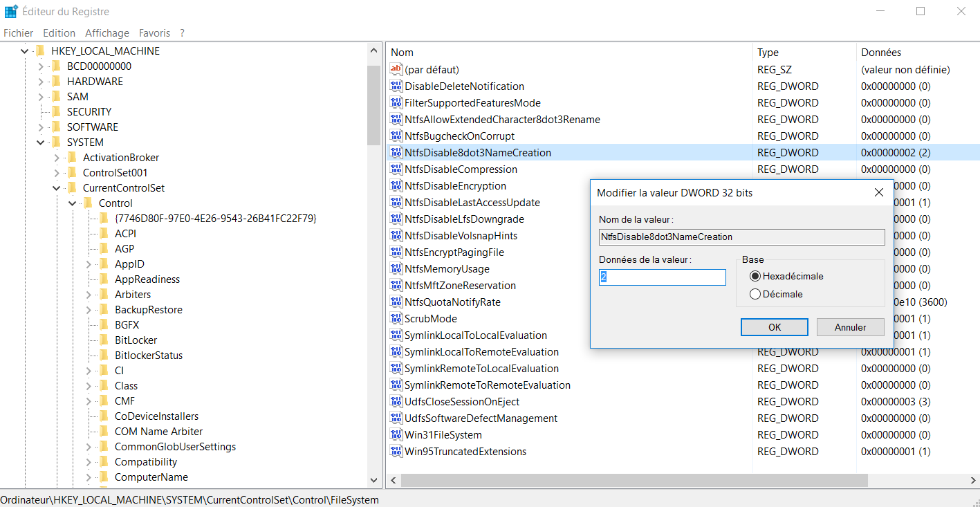Click the HARDWARE folder icon in tree
980x507 pixels.
(56, 82)
